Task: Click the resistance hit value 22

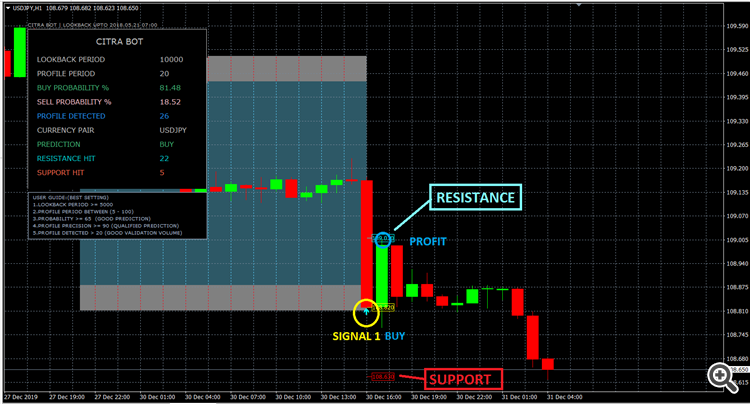Action: (164, 158)
